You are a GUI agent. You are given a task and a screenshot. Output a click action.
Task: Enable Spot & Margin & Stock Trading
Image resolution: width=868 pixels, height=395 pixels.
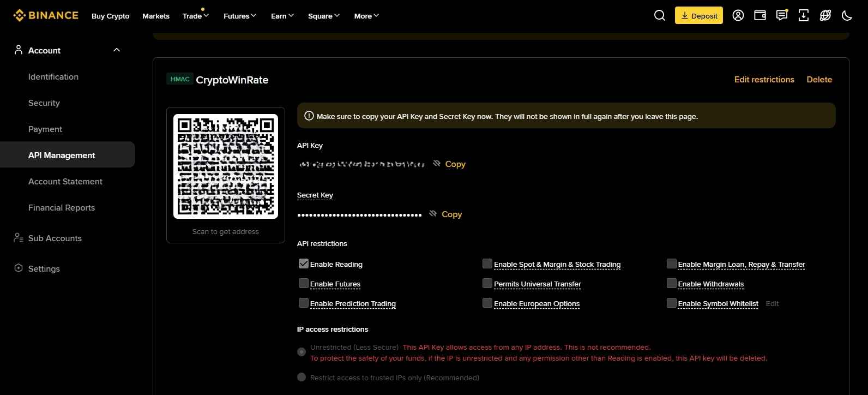(x=487, y=264)
